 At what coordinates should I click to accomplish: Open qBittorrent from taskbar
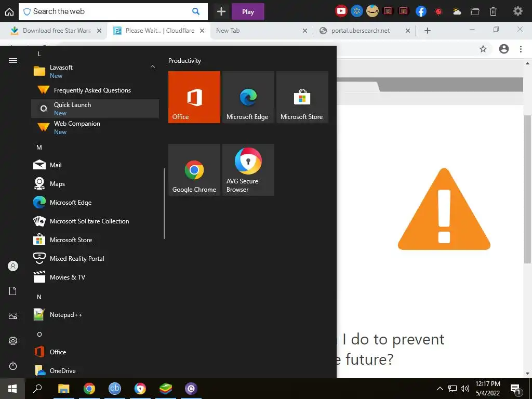[115, 389]
